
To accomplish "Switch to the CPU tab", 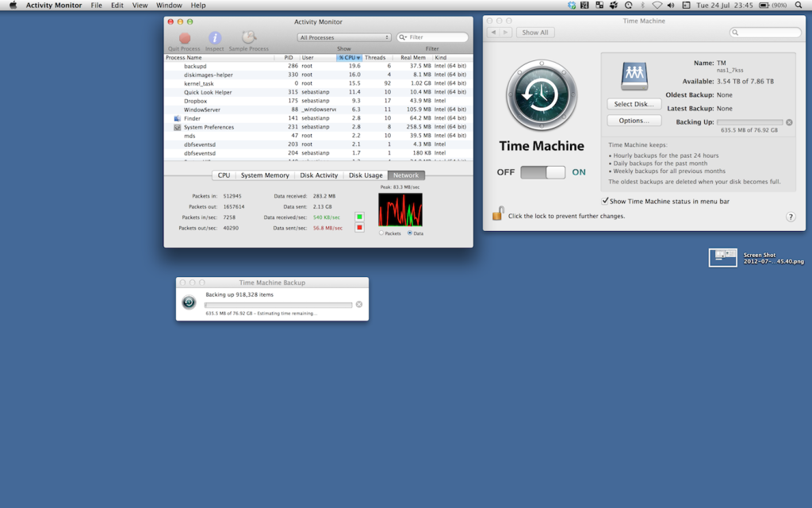I will 224,175.
